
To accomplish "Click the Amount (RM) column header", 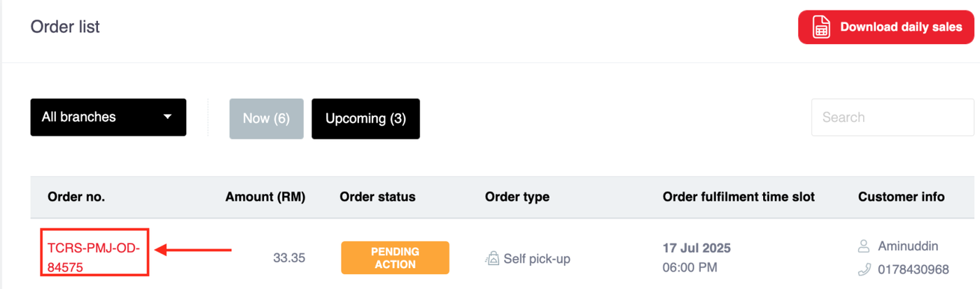I will (265, 197).
